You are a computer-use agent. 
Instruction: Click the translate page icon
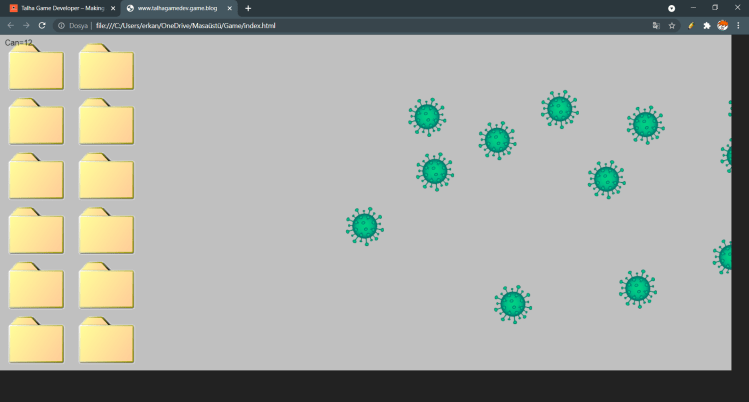[x=656, y=25]
